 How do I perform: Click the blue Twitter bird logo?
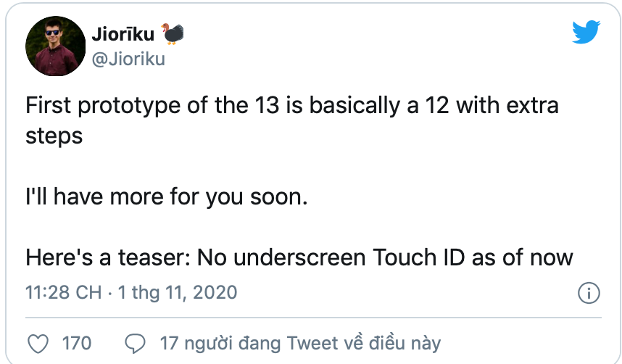(586, 33)
